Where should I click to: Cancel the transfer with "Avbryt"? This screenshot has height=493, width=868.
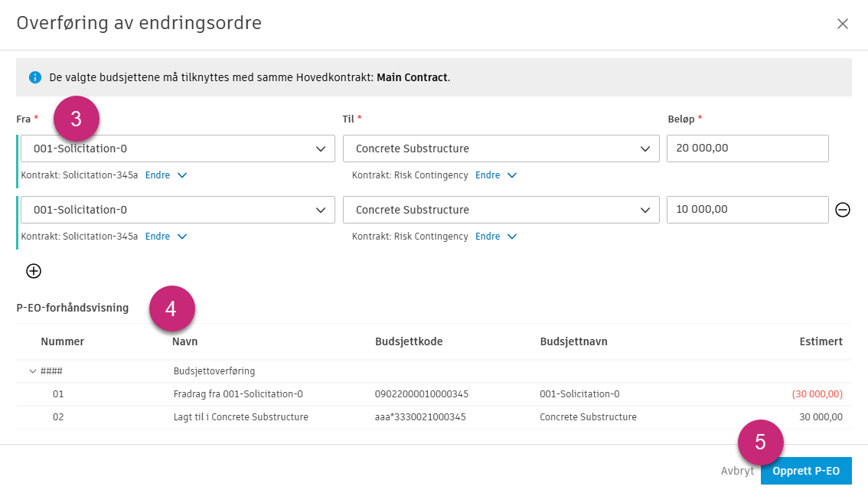coord(737,471)
